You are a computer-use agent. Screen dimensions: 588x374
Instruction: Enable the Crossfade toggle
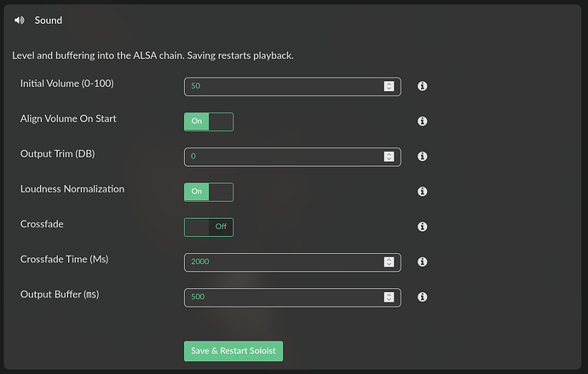point(209,227)
